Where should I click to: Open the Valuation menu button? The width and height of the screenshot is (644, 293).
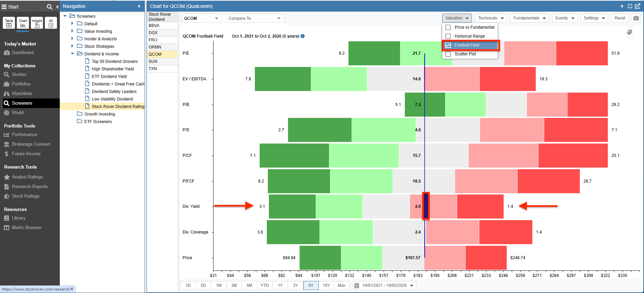click(457, 18)
